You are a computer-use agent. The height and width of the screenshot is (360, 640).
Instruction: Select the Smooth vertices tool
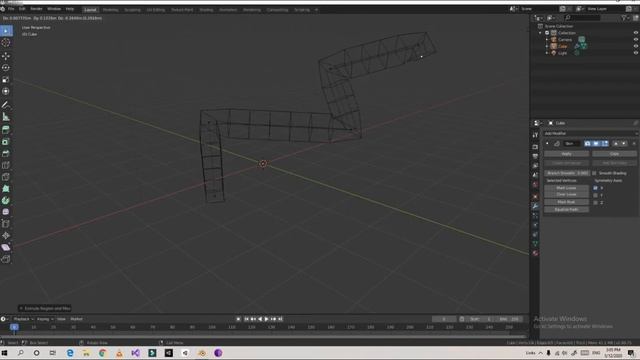[x=6, y=212]
